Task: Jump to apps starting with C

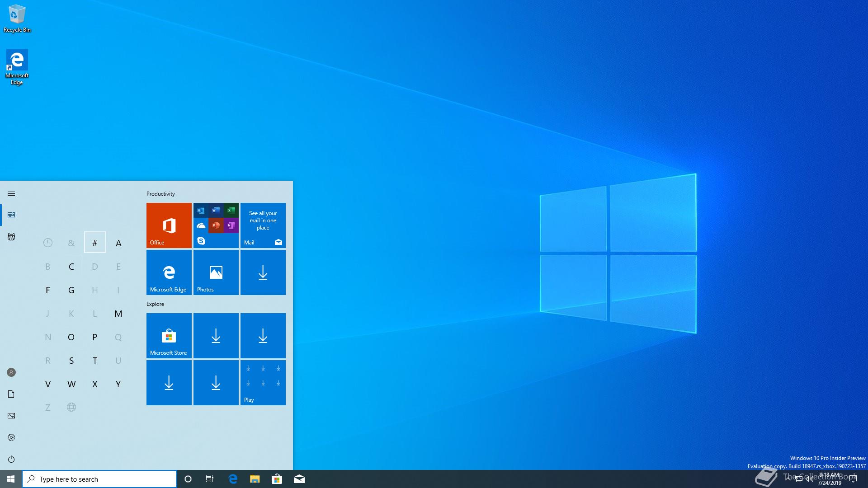Action: point(71,266)
